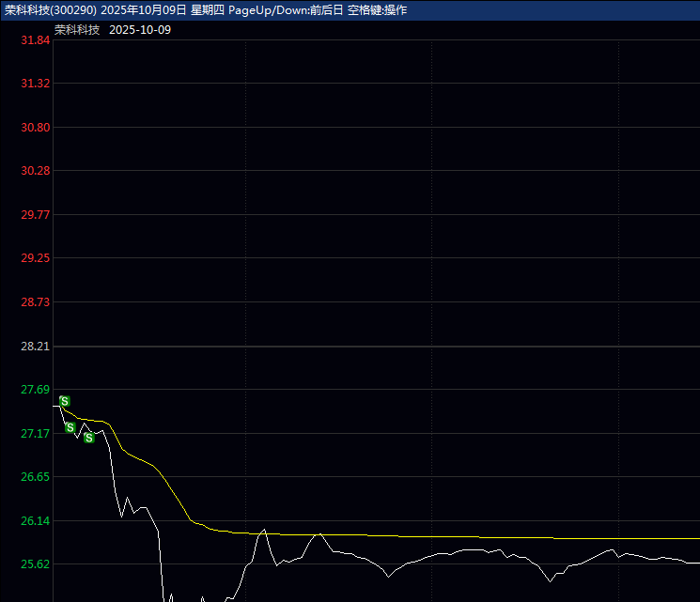The height and width of the screenshot is (602, 700).
Task: Click the middle green S sell marker
Action: pos(70,427)
